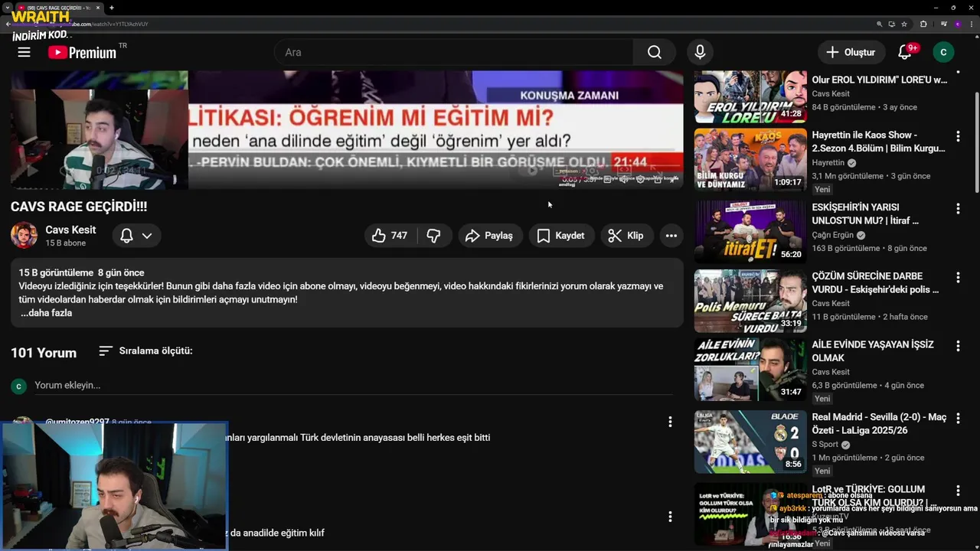This screenshot has height=551, width=980.
Task: Open browser extensions puzzle icon
Action: pyautogui.click(x=923, y=24)
